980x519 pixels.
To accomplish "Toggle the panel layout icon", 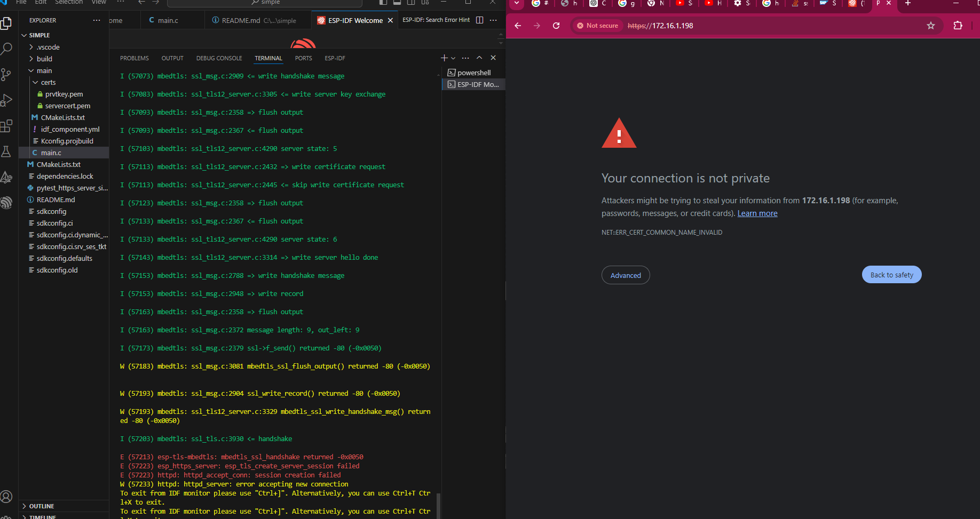I will click(397, 2).
